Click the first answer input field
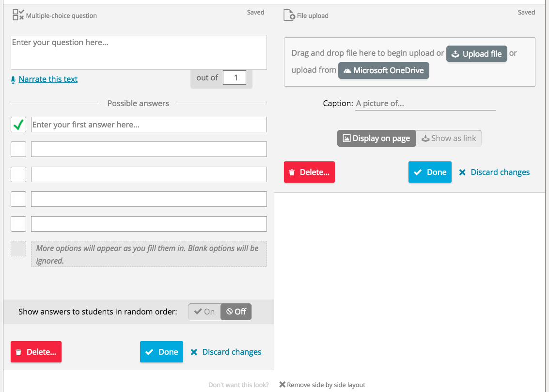This screenshot has height=392, width=549. (x=149, y=125)
